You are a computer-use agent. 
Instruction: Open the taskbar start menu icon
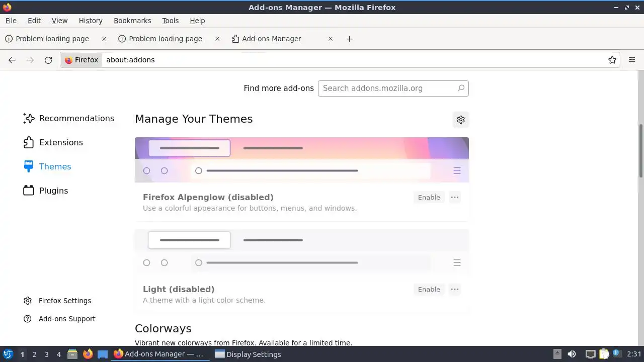[8, 354]
